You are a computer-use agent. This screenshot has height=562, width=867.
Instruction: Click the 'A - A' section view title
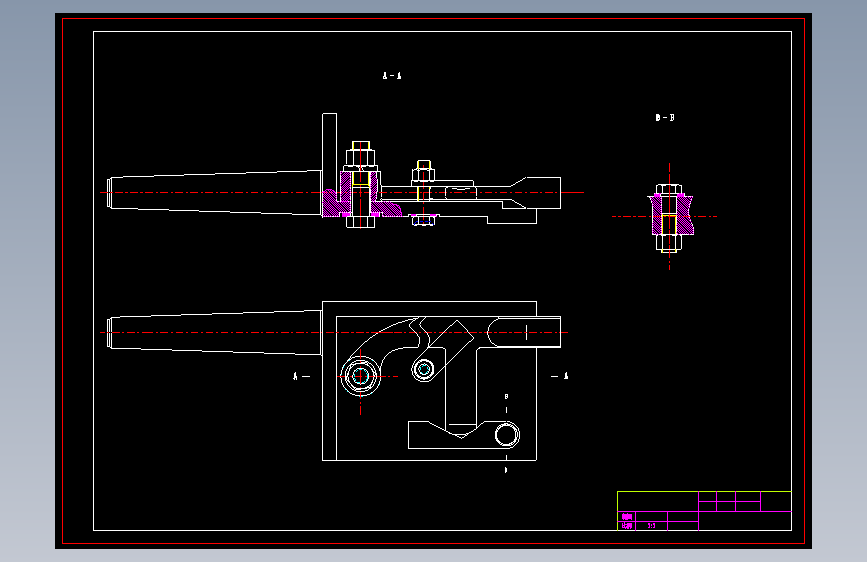click(392, 76)
